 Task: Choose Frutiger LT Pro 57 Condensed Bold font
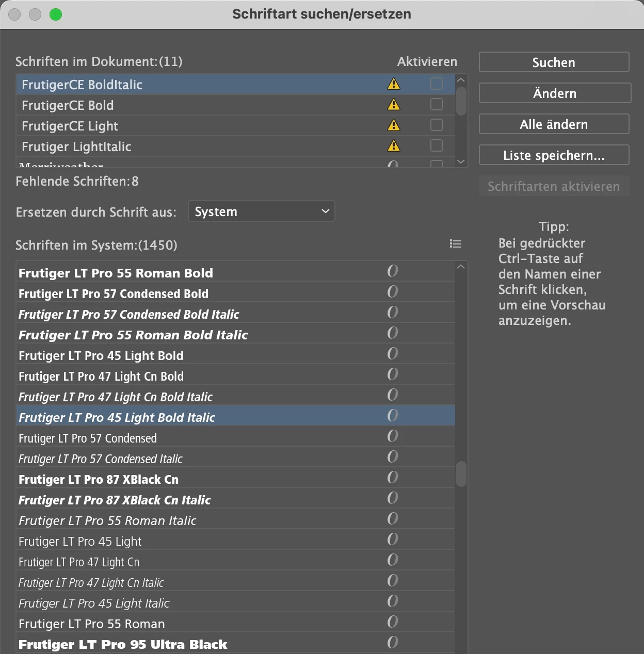tap(235, 293)
